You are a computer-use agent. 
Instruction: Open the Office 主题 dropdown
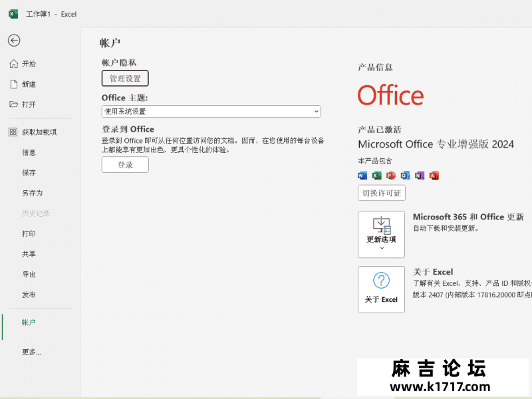(211, 111)
